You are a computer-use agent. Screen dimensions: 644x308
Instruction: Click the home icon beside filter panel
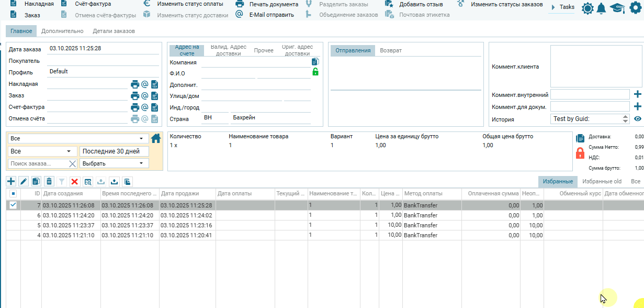click(x=156, y=139)
